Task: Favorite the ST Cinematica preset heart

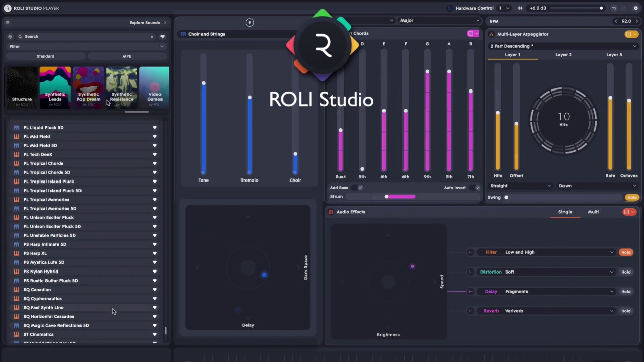Action: [x=155, y=335]
